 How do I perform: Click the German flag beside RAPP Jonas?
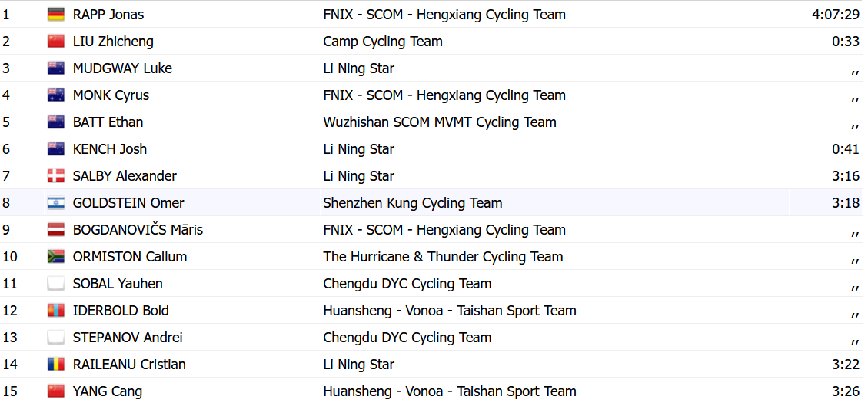56,15
